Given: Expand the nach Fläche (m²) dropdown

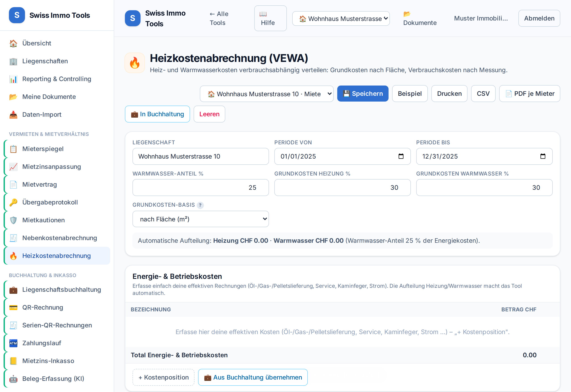Looking at the screenshot, I should click(201, 219).
